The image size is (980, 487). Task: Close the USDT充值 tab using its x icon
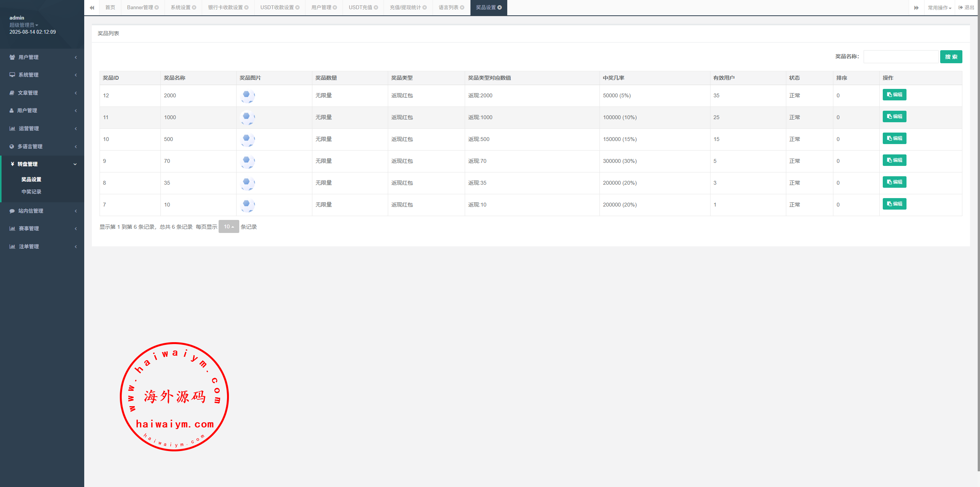pos(376,8)
